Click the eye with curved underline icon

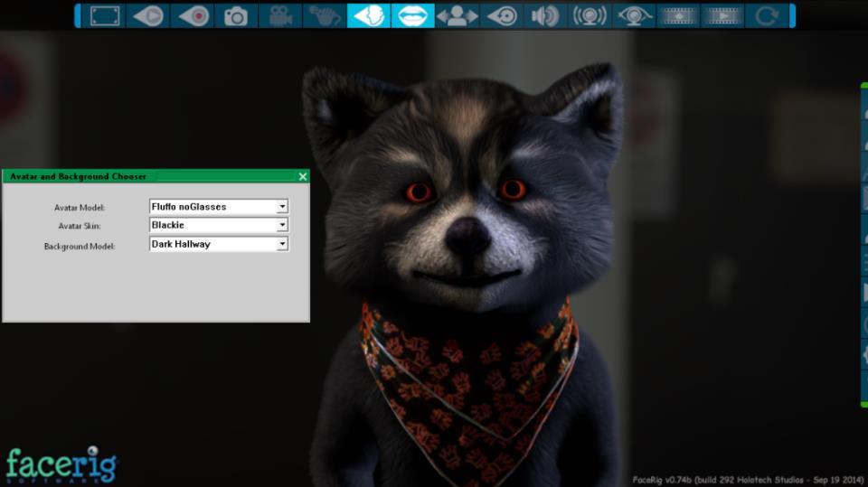click(633, 15)
